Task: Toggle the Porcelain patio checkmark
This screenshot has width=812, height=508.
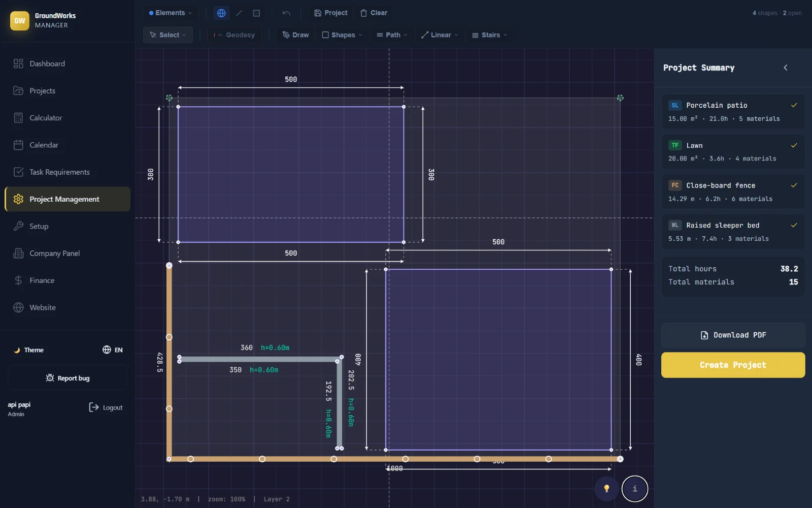Action: pos(794,105)
